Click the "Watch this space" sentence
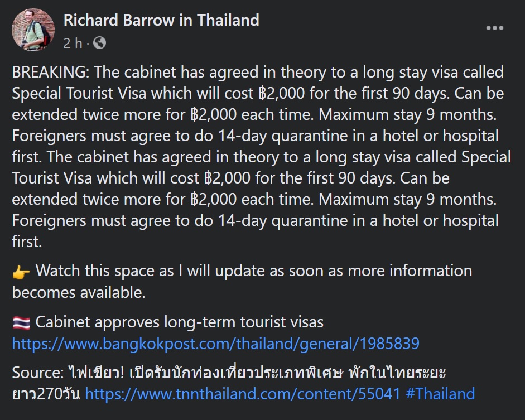Image resolution: width=525 pixels, height=420 pixels. coord(254,271)
